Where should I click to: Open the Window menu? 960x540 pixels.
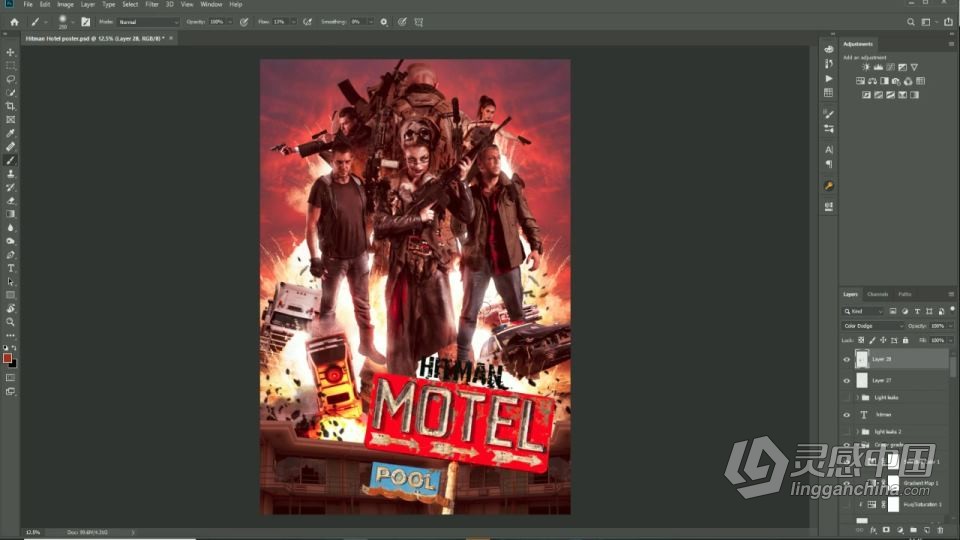pyautogui.click(x=211, y=4)
